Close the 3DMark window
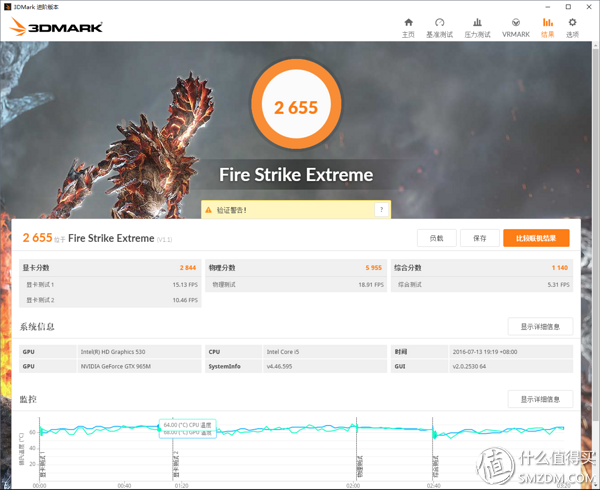Image resolution: width=600 pixels, height=490 pixels. point(589,7)
